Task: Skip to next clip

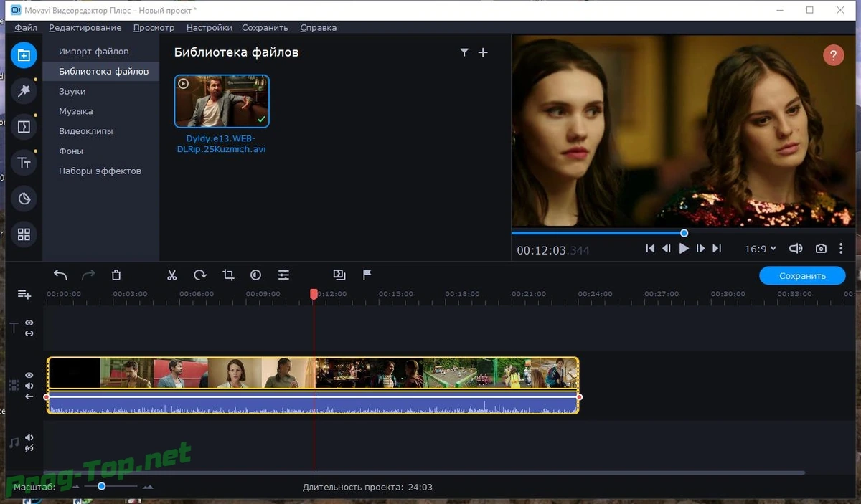Action: tap(717, 249)
